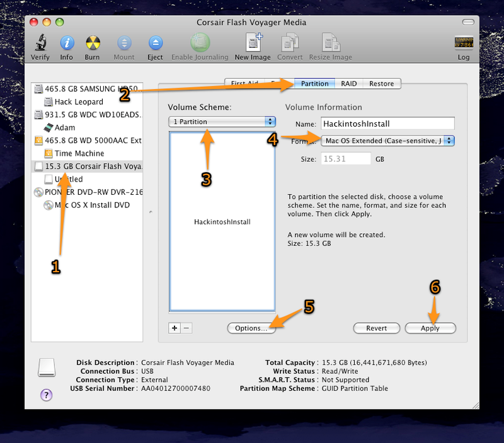Select the Hack Leopard volume

click(87, 101)
